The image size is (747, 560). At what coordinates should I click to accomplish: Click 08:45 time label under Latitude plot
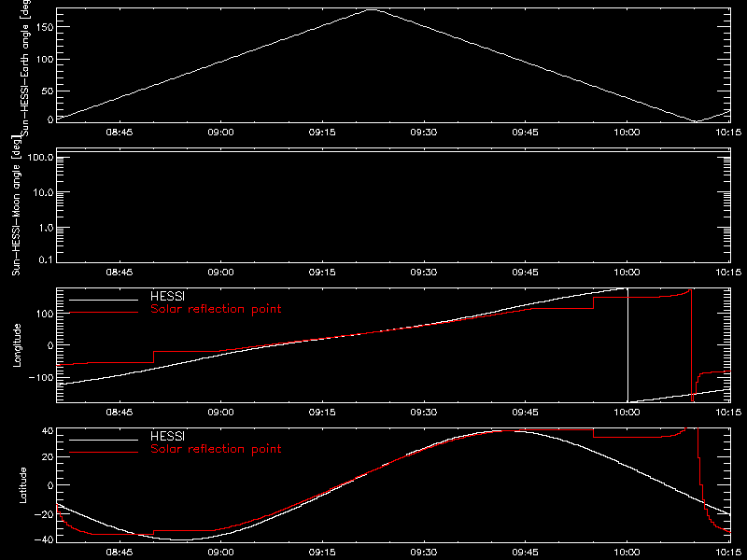(x=120, y=553)
